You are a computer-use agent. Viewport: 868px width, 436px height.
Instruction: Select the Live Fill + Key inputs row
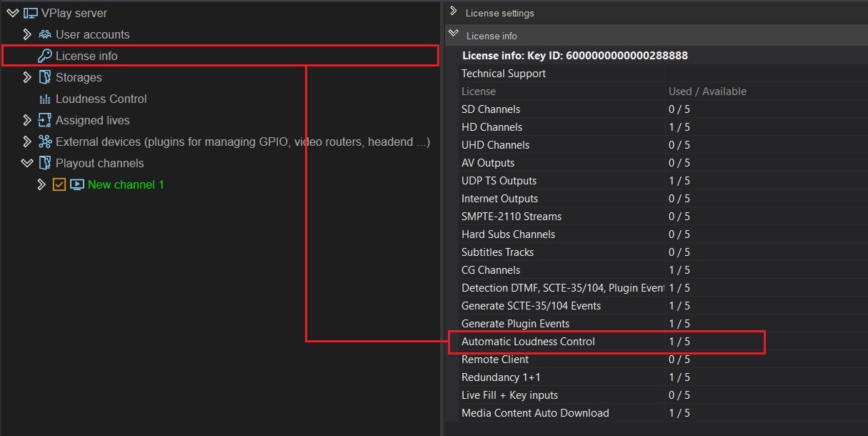[663, 395]
